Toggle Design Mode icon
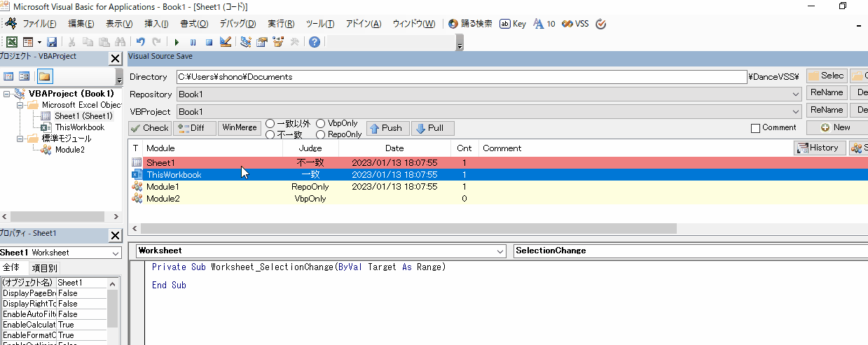 225,42
